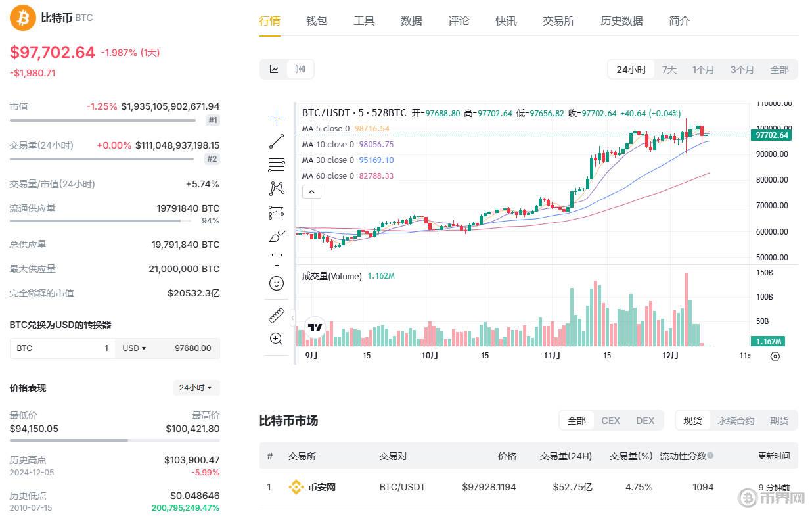The image size is (812, 516).
Task: Click the Binance exchange logo
Action: [296, 487]
